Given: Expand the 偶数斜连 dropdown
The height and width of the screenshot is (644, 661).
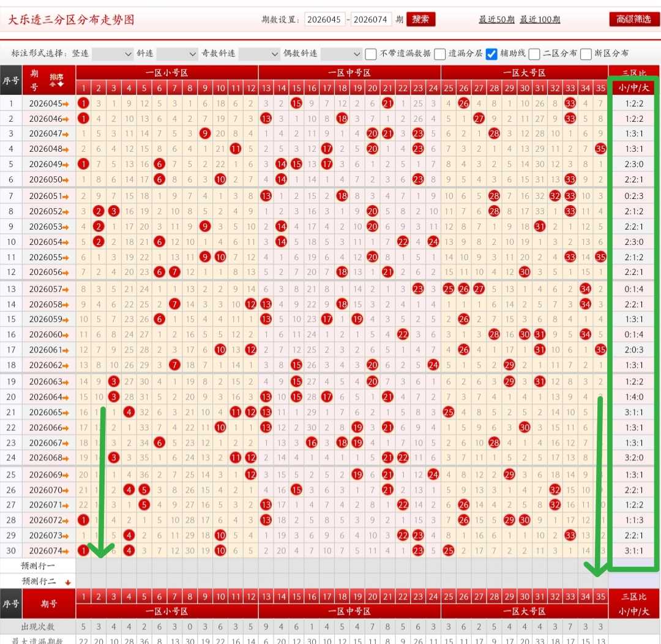Looking at the screenshot, I should (x=341, y=53).
